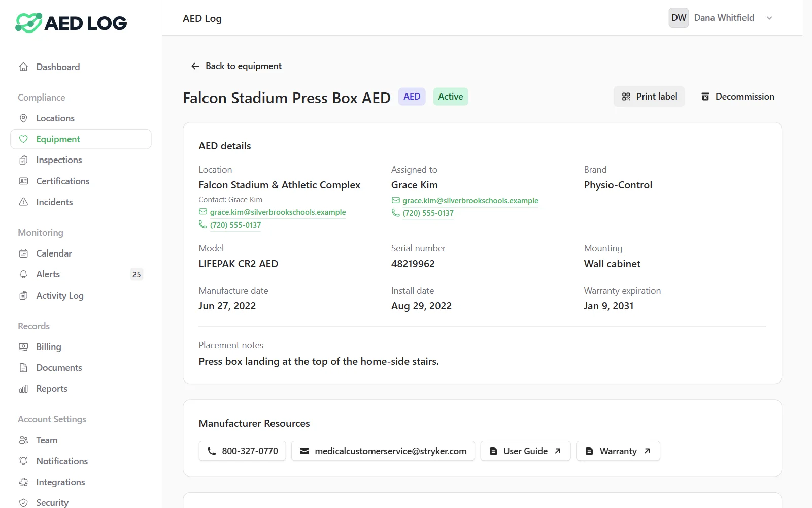Click the Activity Log icon
The width and height of the screenshot is (812, 508).
coord(23,296)
